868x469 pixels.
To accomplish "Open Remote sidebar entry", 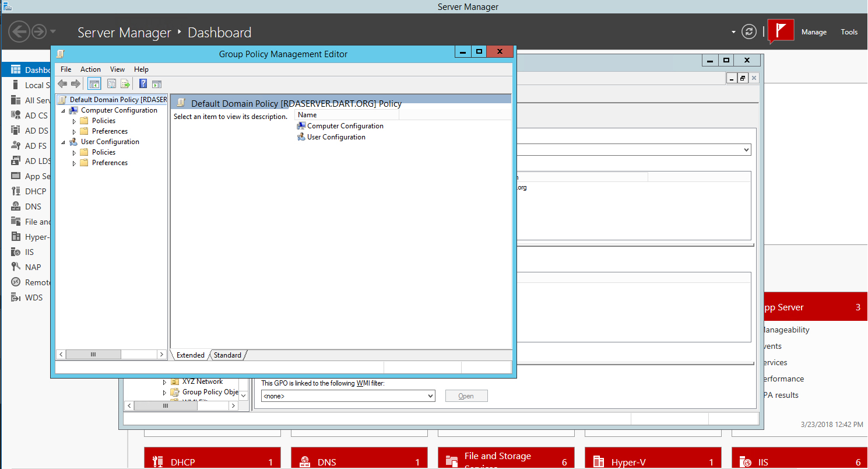I will [x=30, y=282].
